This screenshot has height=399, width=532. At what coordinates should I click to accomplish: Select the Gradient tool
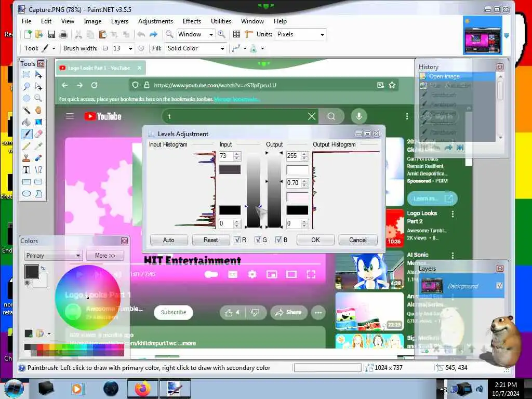(38, 122)
